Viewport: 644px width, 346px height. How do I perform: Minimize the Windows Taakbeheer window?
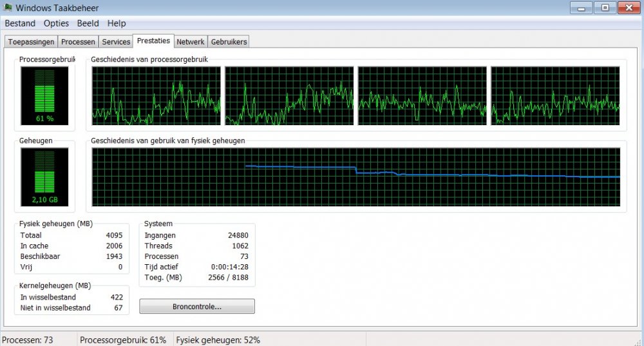[x=581, y=8]
